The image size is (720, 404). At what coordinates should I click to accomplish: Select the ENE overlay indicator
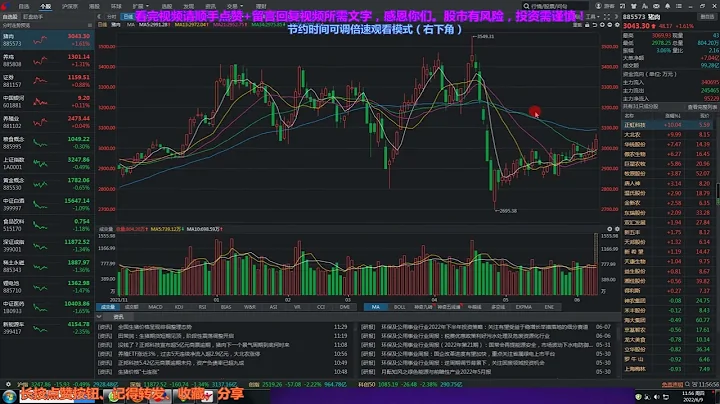549,307
